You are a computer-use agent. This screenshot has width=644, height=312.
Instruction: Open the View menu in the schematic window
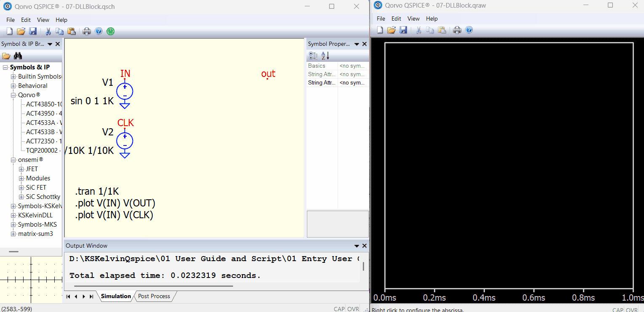pos(43,20)
